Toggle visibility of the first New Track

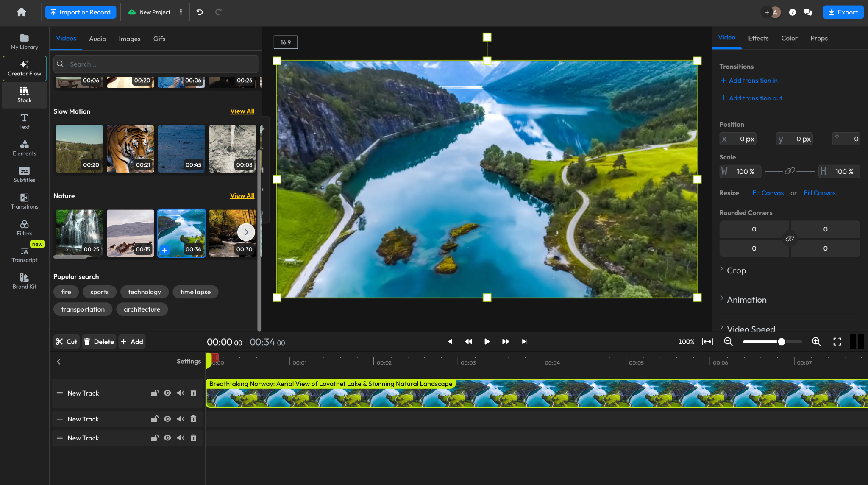click(167, 393)
